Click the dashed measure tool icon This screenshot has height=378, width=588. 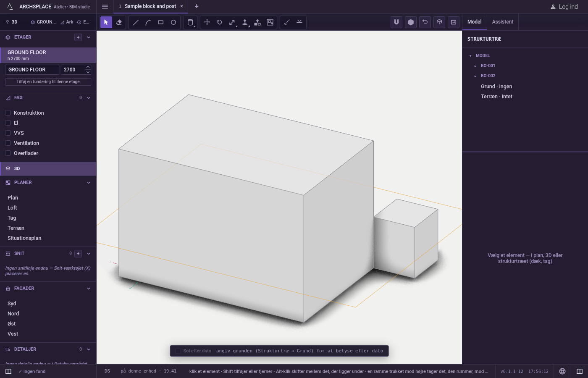[287, 22]
